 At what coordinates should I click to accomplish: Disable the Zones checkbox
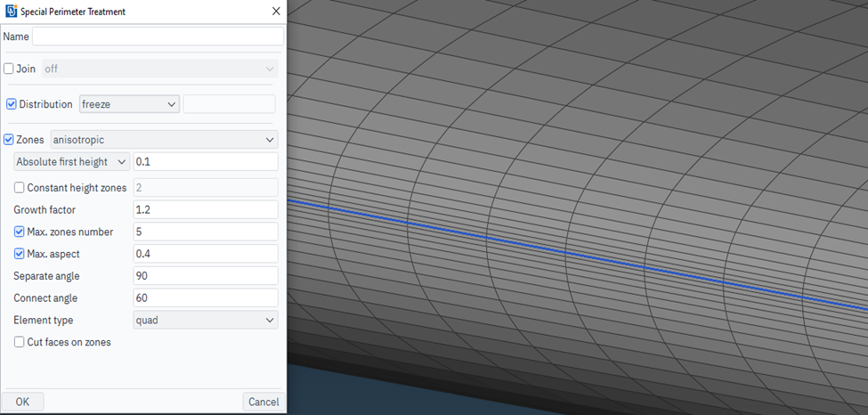tap(9, 140)
